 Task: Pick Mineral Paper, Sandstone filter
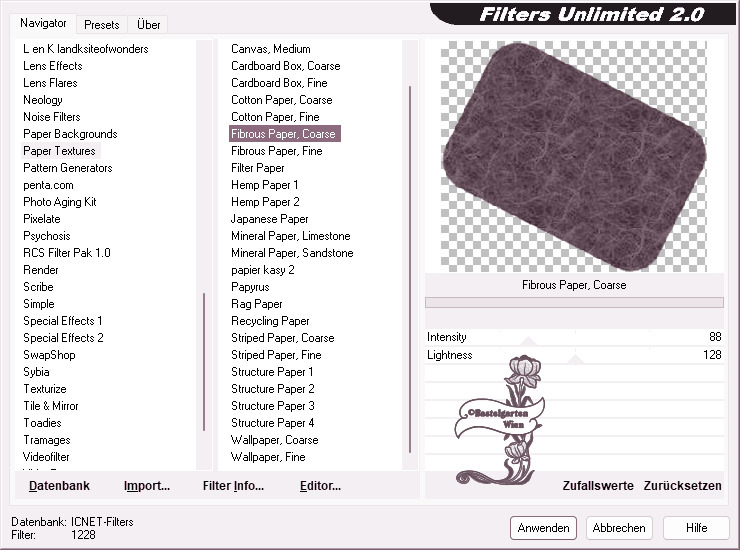click(292, 253)
